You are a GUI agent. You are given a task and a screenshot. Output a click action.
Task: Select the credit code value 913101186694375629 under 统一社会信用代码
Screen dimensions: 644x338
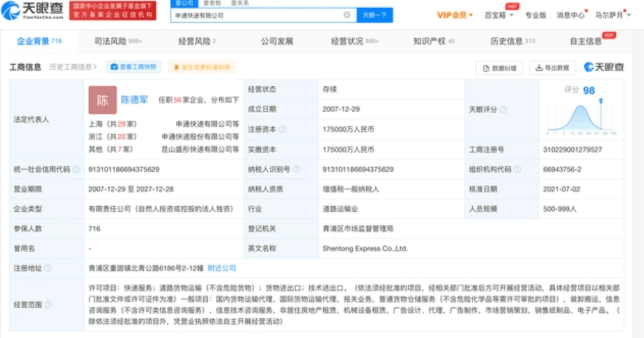tap(124, 170)
